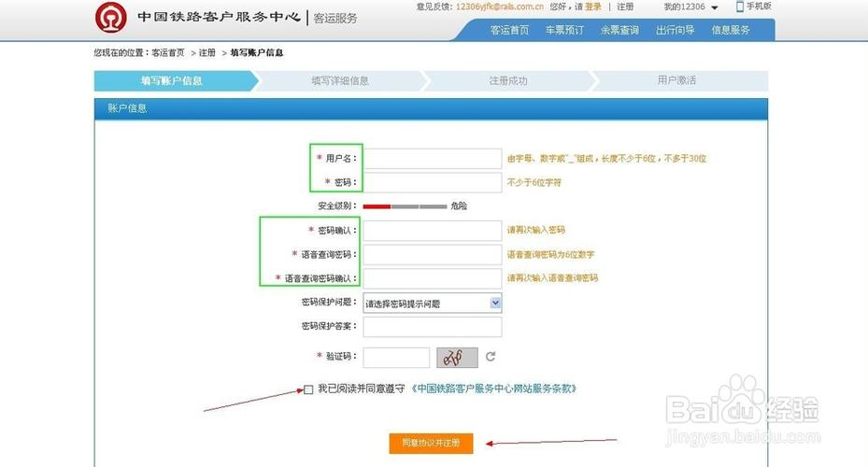Open the 信息服务 nav tab
Image resolution: width=868 pixels, height=467 pixels.
pos(731,31)
